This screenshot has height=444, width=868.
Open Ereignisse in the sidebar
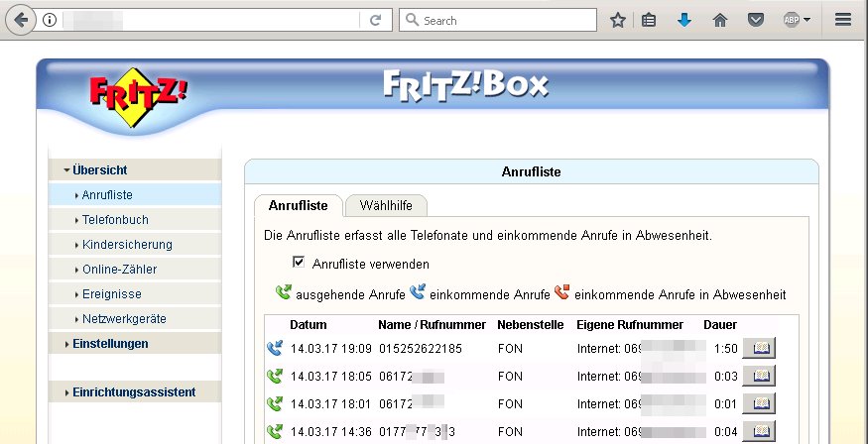click(135, 294)
